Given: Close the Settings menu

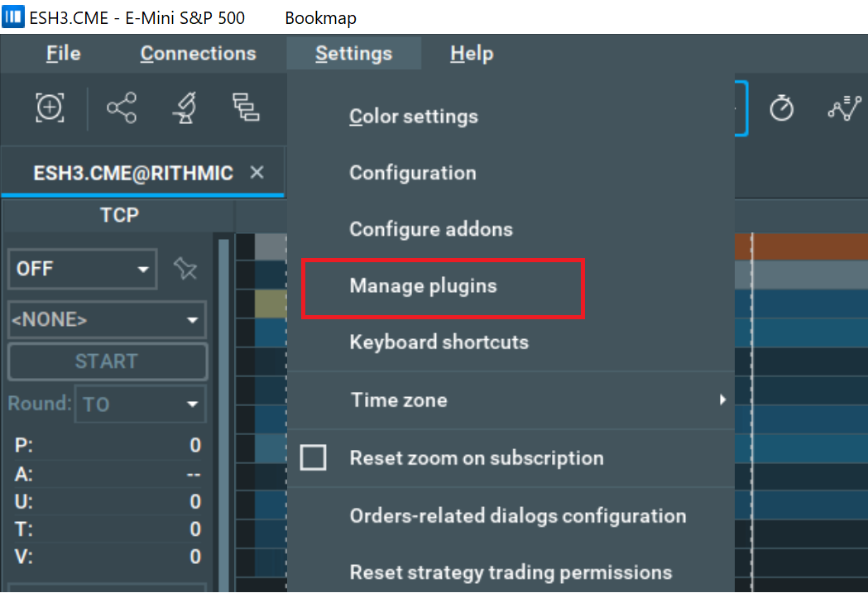Looking at the screenshot, I should click(x=353, y=54).
